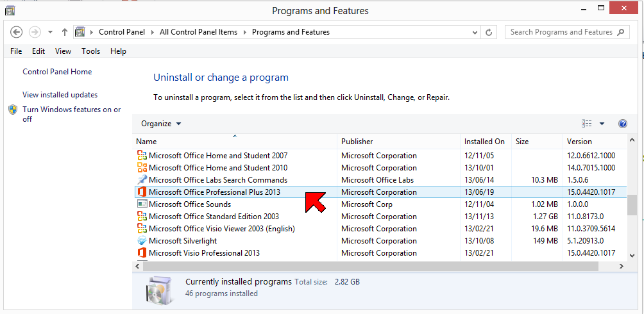This screenshot has height=314, width=644.
Task: Click Control Panel in the breadcrumb
Action: coord(122,32)
